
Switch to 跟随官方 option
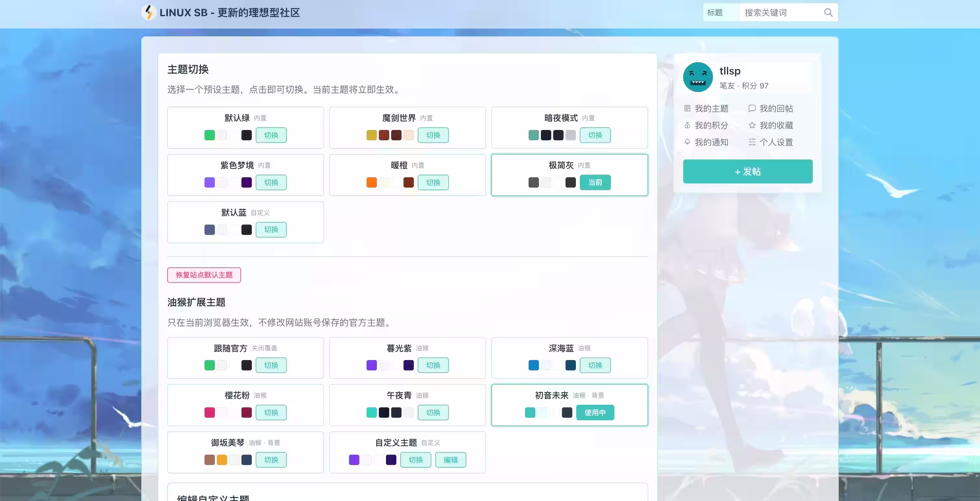coord(271,365)
